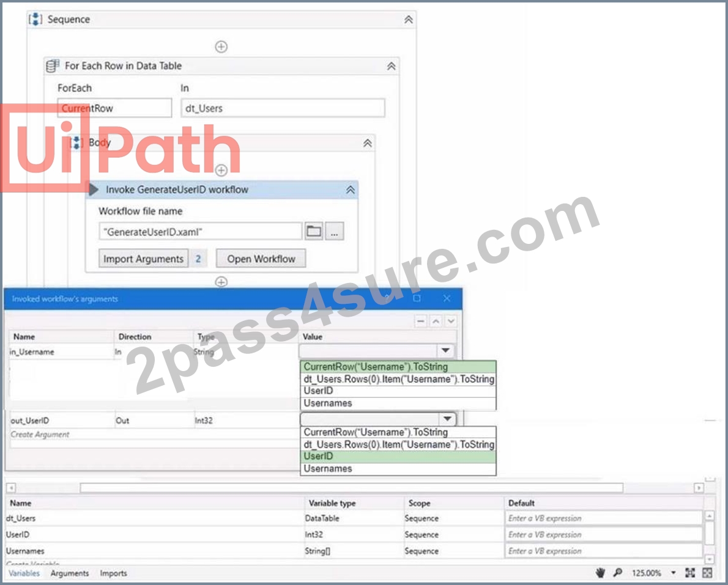The width and height of the screenshot is (728, 585).
Task: Open the zoom percentage 125.00% dropdown
Action: pos(673,573)
